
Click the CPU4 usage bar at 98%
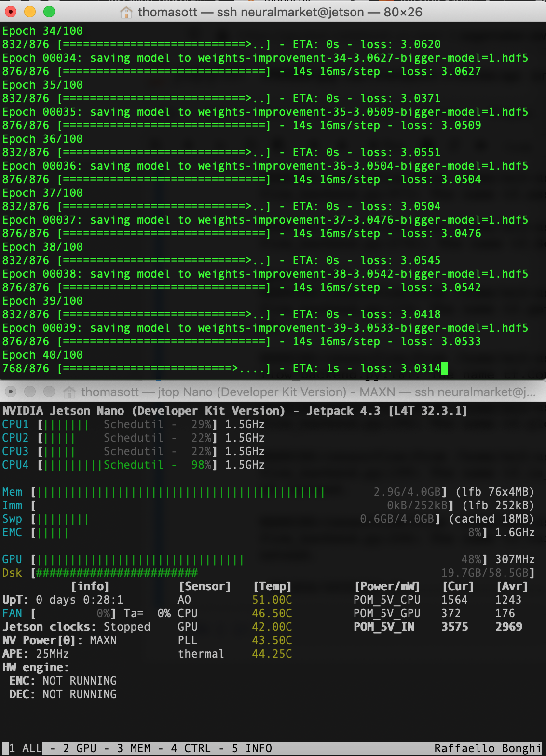pyautogui.click(x=127, y=465)
